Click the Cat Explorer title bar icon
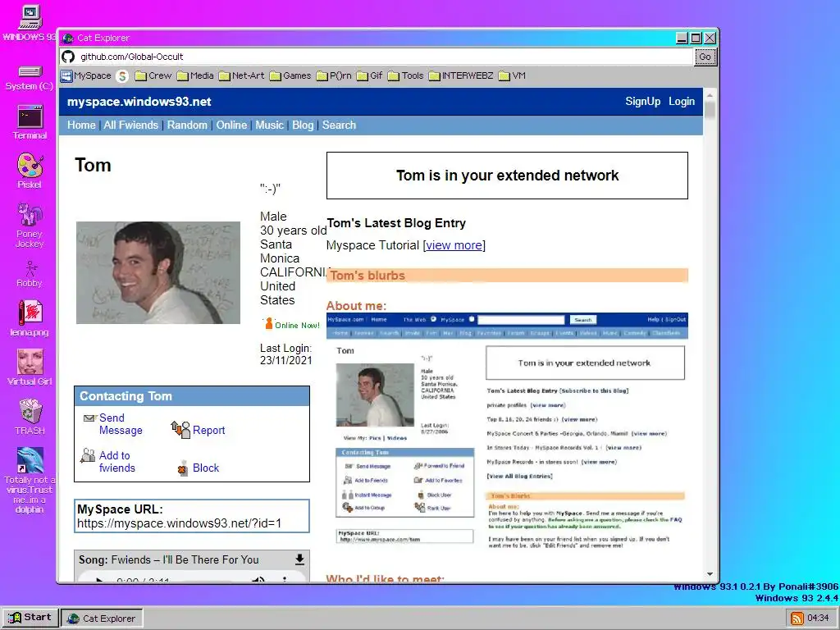Viewport: 840px width, 630px height. pos(68,38)
